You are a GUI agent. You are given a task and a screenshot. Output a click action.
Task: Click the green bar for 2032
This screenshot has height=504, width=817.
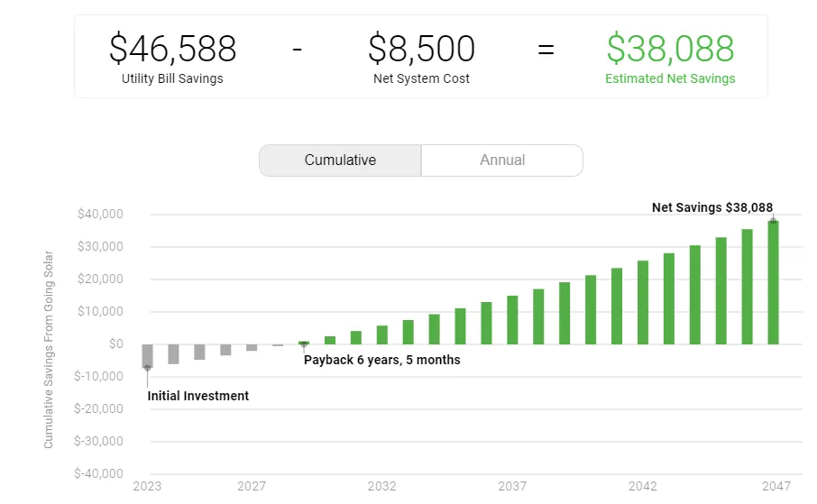(382, 334)
